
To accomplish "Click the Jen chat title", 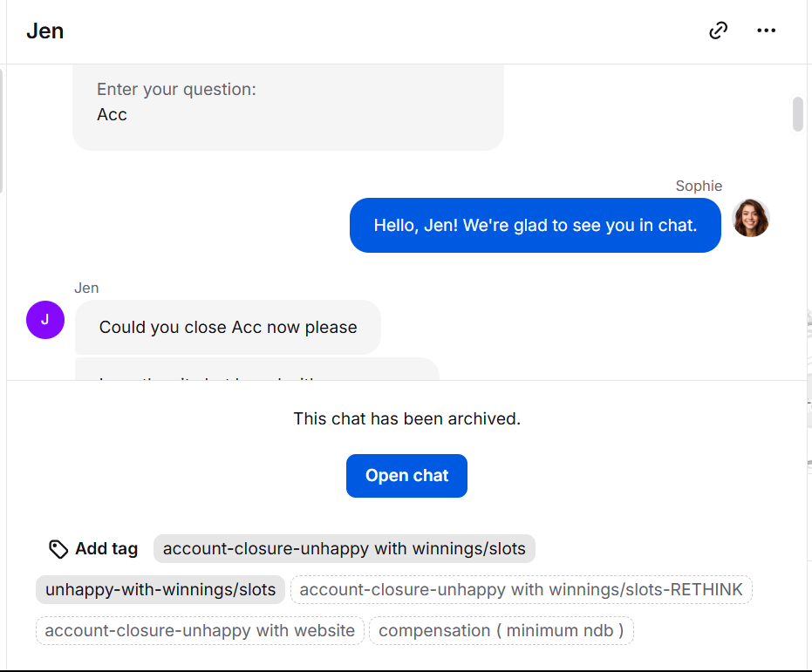I will 45,31.
